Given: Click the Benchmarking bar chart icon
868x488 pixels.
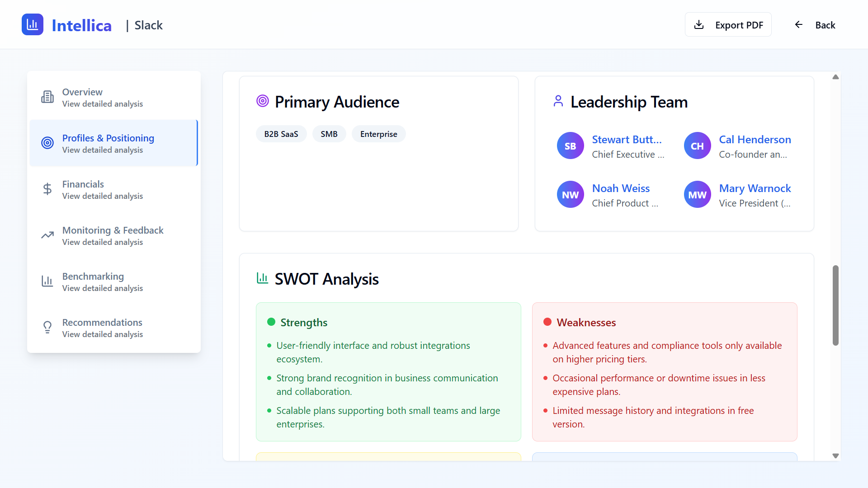Looking at the screenshot, I should pos(47,282).
